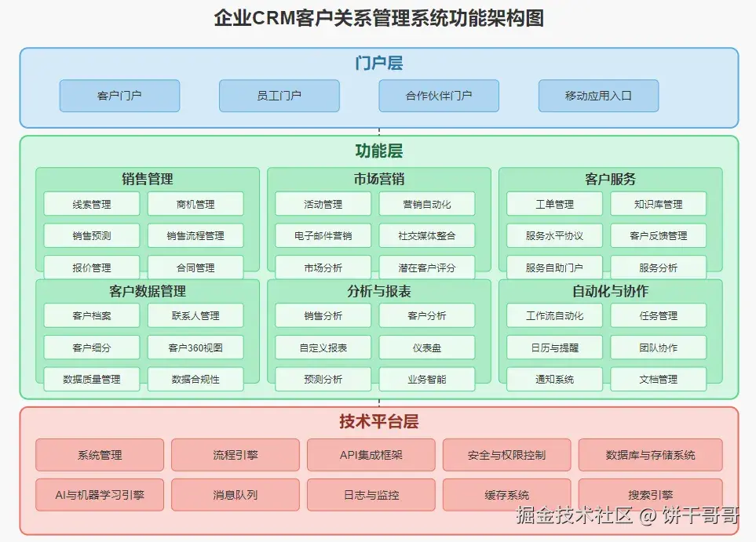This screenshot has width=756, height=542.
Task: Select the 活动管理 box
Action: pos(323,204)
